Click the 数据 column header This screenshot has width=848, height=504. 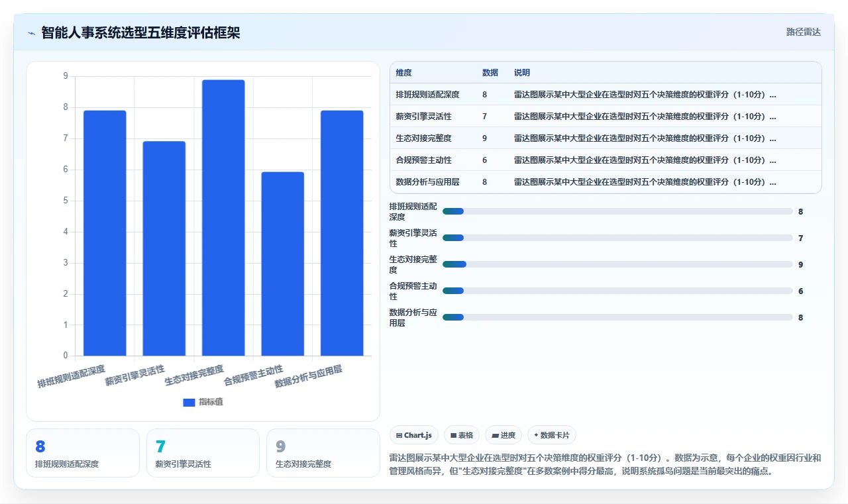pos(490,73)
